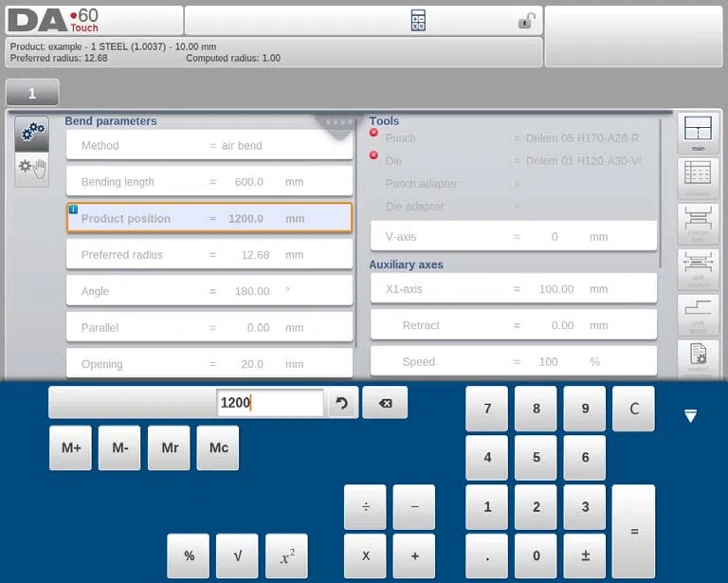Select the Punch adapter row
This screenshot has height=583, width=728.
[x=514, y=183]
